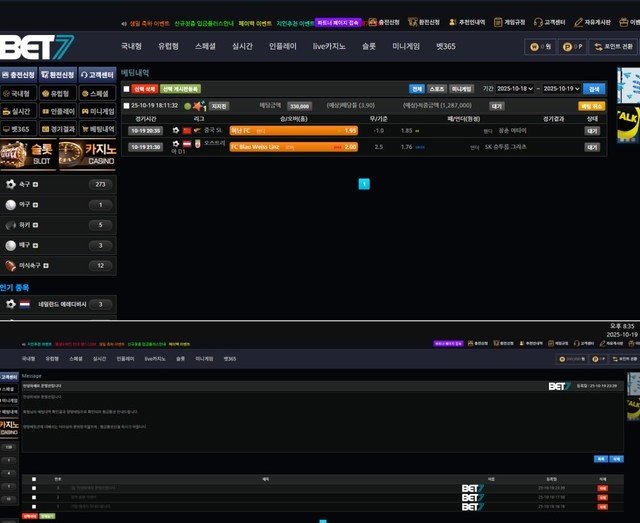Select the 전체 filter tab

coord(417,89)
